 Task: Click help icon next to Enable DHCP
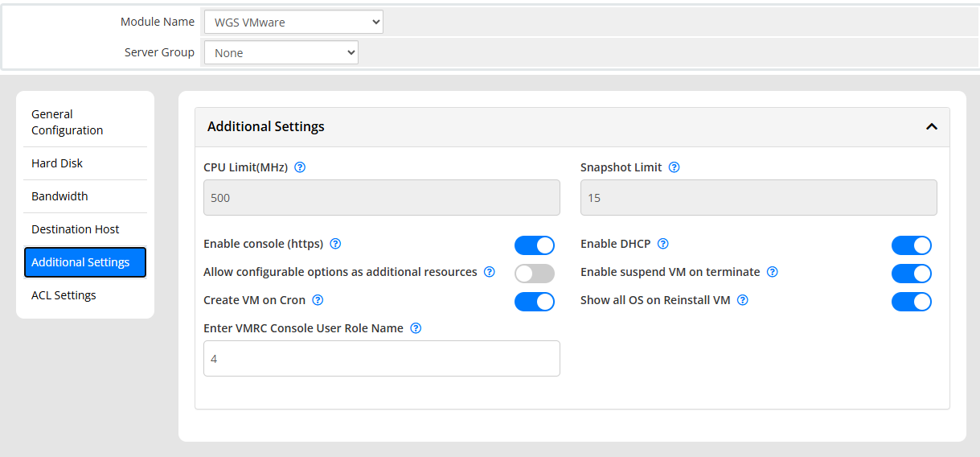click(x=663, y=244)
